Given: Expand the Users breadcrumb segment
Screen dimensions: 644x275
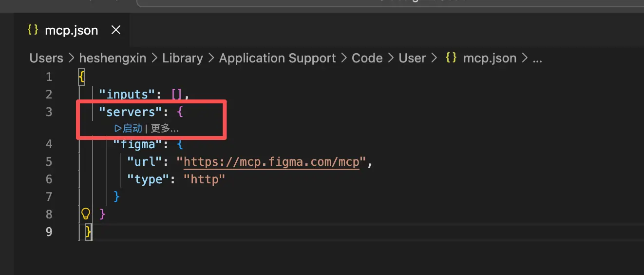Looking at the screenshot, I should (x=46, y=59).
